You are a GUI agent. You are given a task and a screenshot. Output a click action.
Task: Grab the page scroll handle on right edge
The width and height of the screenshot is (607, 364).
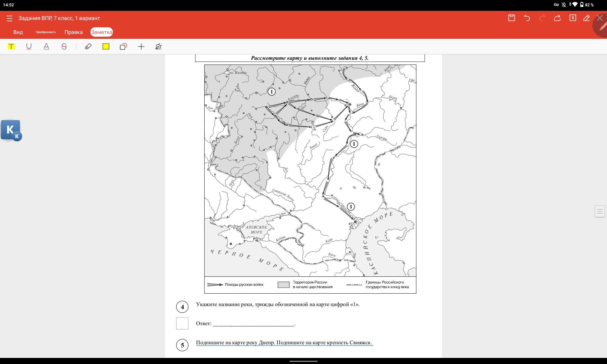pos(599,211)
